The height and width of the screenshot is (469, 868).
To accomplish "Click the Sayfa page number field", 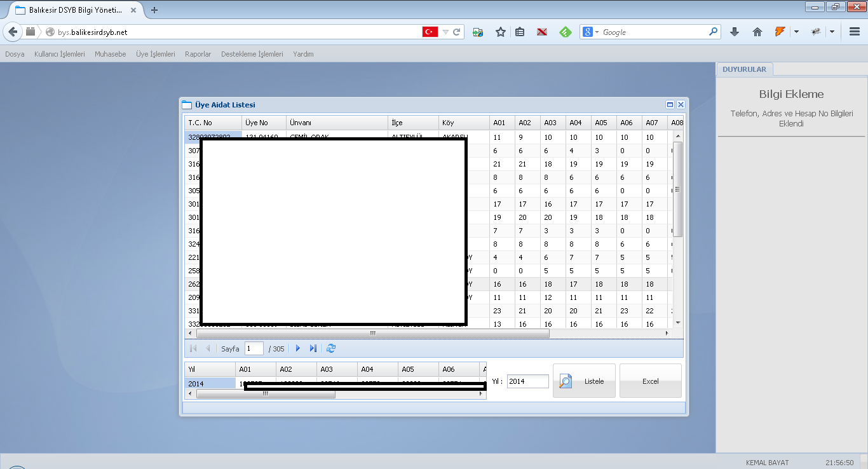I will click(254, 348).
